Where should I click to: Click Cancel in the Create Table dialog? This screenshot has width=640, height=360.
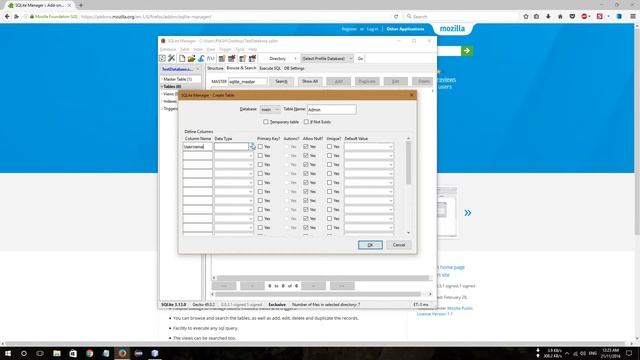click(399, 245)
